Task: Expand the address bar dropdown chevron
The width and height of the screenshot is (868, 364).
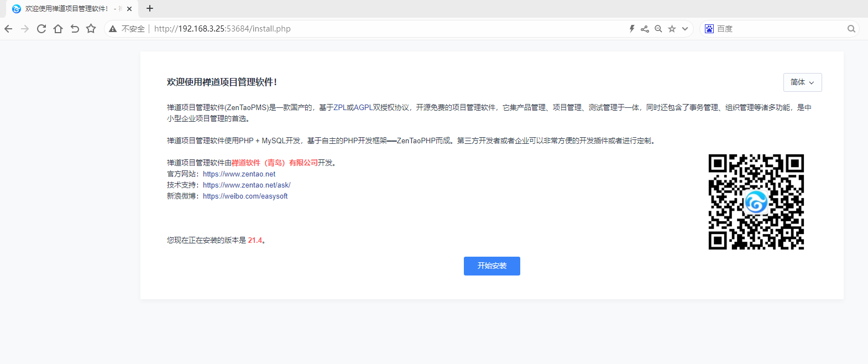Action: 685,29
